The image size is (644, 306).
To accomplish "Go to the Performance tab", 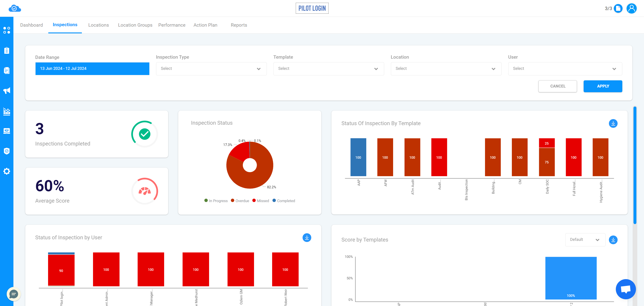I will pos(172,25).
